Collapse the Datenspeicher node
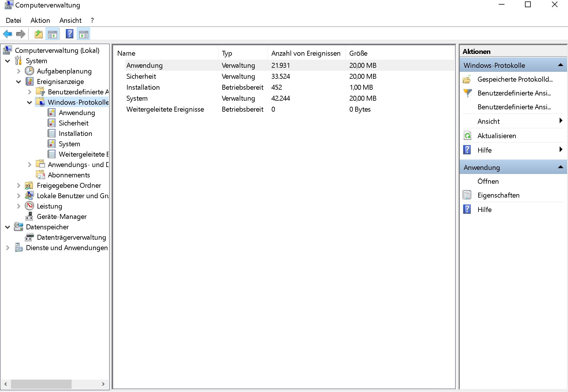Screen dimensions: 568x392 [8, 227]
